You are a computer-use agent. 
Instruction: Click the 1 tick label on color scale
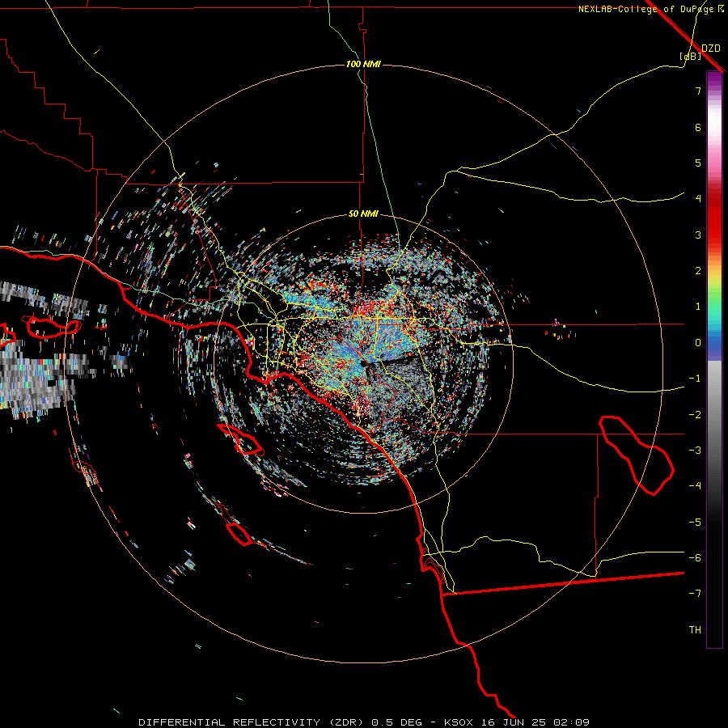pyautogui.click(x=698, y=307)
